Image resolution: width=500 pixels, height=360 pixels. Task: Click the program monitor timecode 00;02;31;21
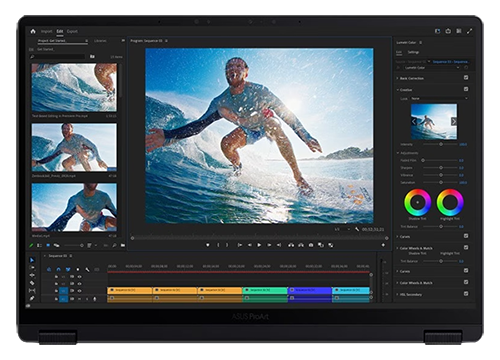coord(373,229)
